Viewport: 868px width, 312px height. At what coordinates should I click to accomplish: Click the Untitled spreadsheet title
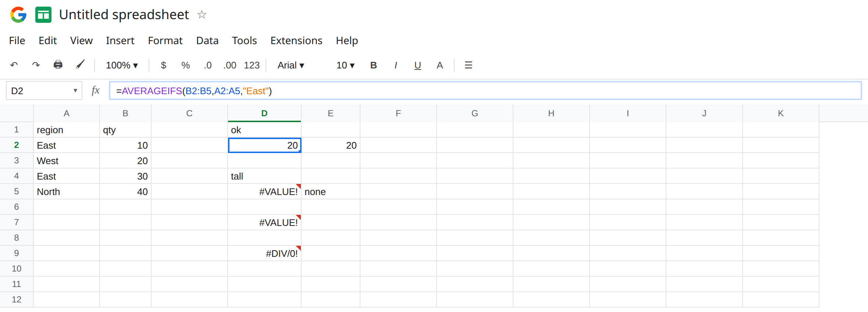(x=124, y=15)
